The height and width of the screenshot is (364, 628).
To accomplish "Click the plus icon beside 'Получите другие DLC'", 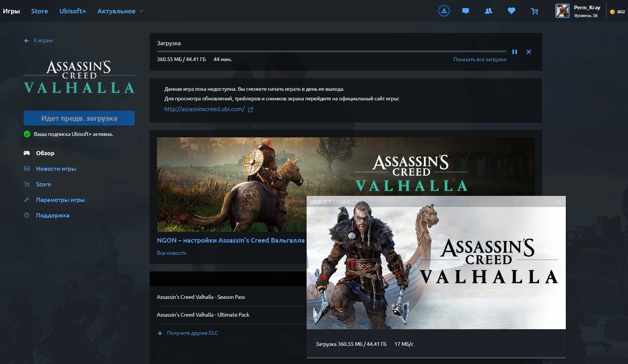I will [x=160, y=333].
